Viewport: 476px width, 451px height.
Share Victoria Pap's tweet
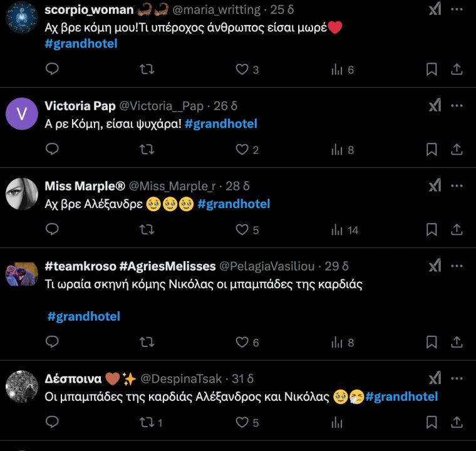(x=457, y=150)
